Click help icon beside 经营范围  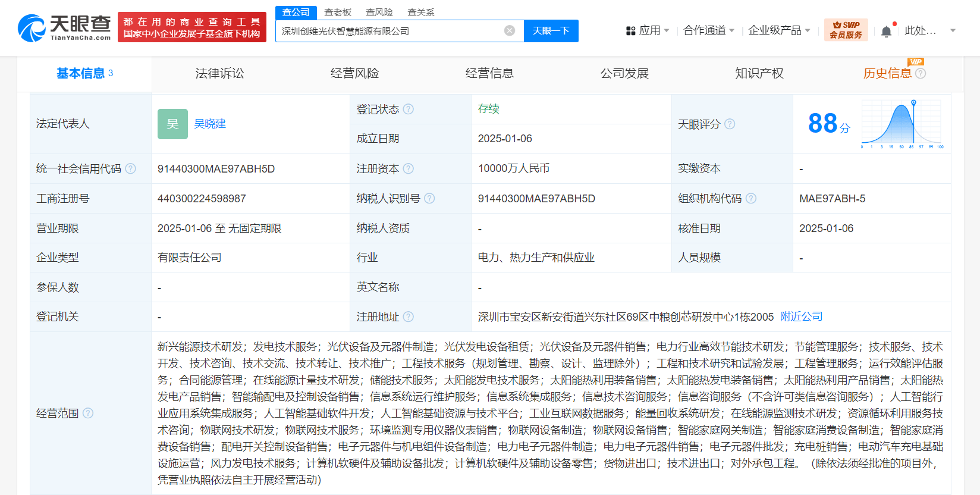88,413
